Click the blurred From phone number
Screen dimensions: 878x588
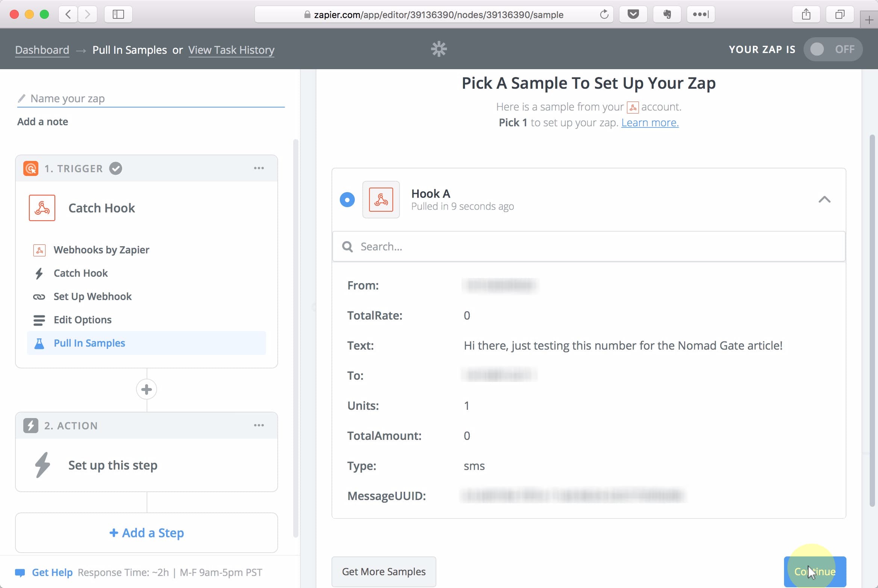[500, 285]
